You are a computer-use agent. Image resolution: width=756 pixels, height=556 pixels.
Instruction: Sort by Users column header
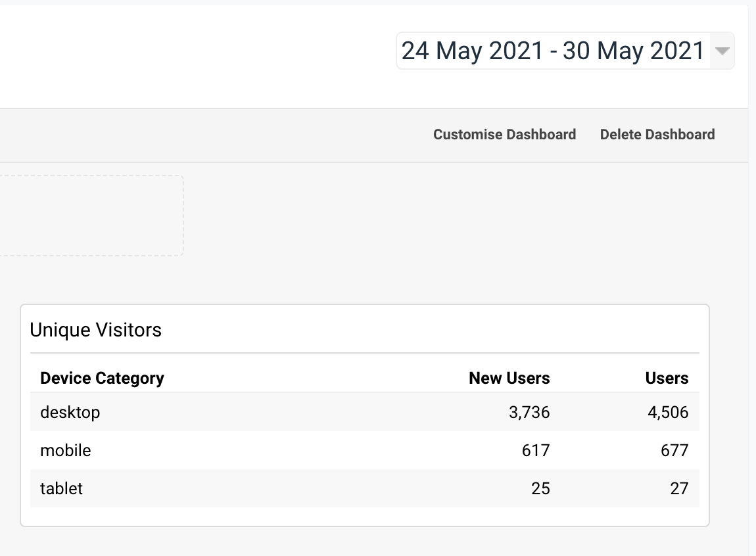pyautogui.click(x=667, y=378)
